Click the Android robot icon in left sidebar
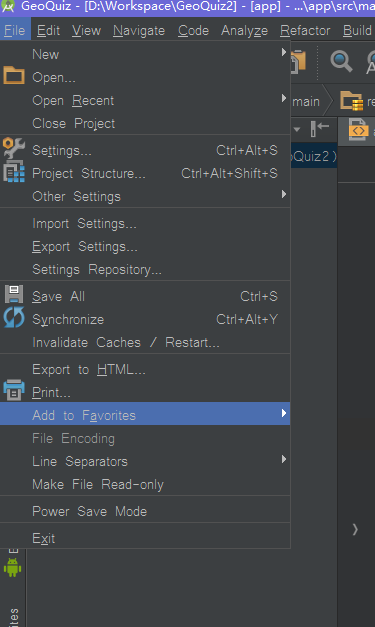The width and height of the screenshot is (375, 627). 12,567
